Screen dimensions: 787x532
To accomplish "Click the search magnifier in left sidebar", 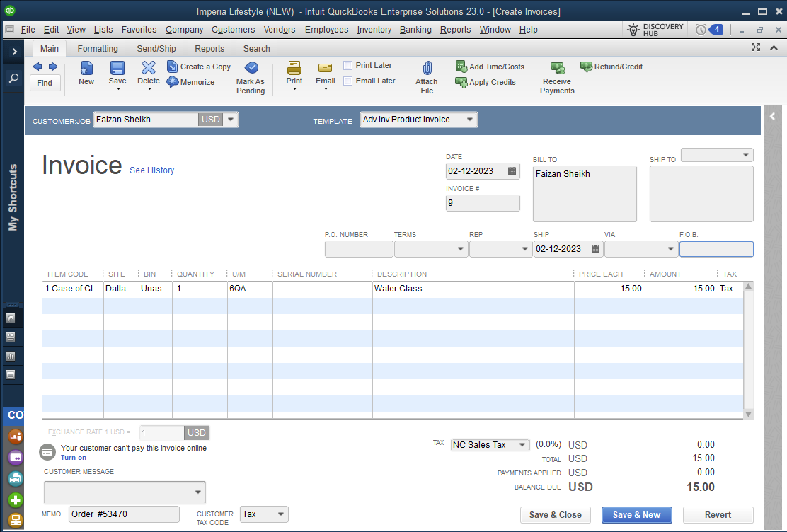I will click(13, 78).
